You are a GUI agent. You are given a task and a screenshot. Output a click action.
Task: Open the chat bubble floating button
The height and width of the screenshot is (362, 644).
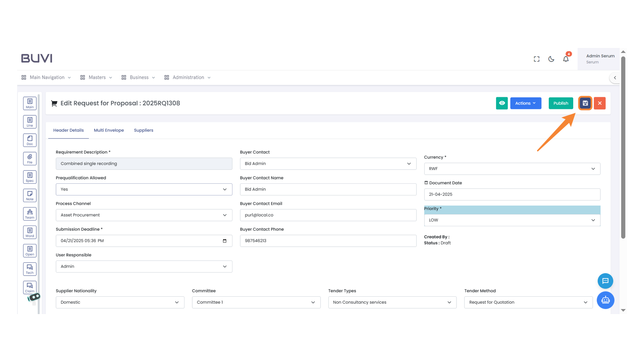click(x=605, y=281)
